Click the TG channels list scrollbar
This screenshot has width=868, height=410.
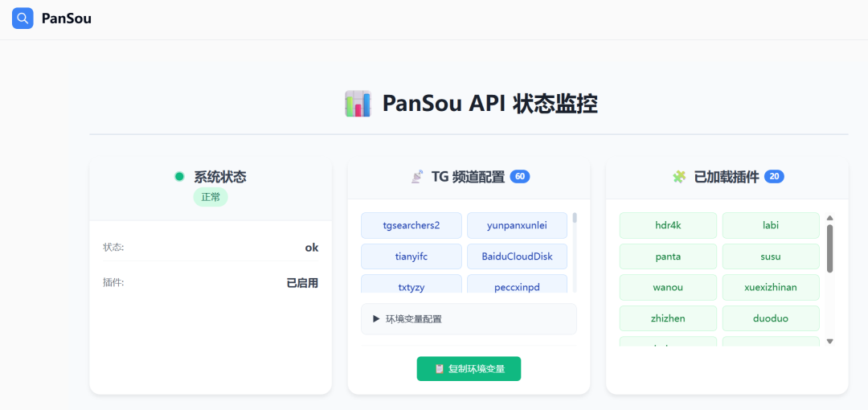click(575, 252)
